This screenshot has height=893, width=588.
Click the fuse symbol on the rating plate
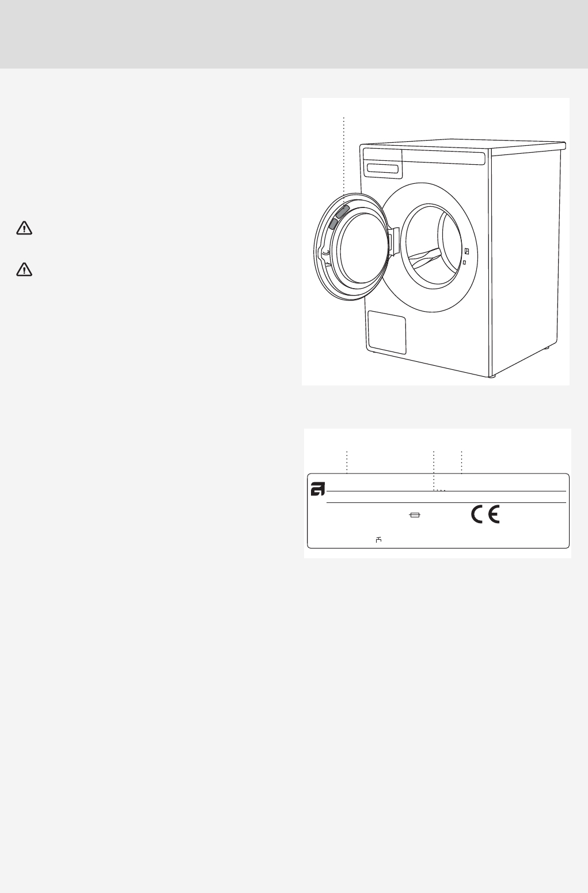414,515
